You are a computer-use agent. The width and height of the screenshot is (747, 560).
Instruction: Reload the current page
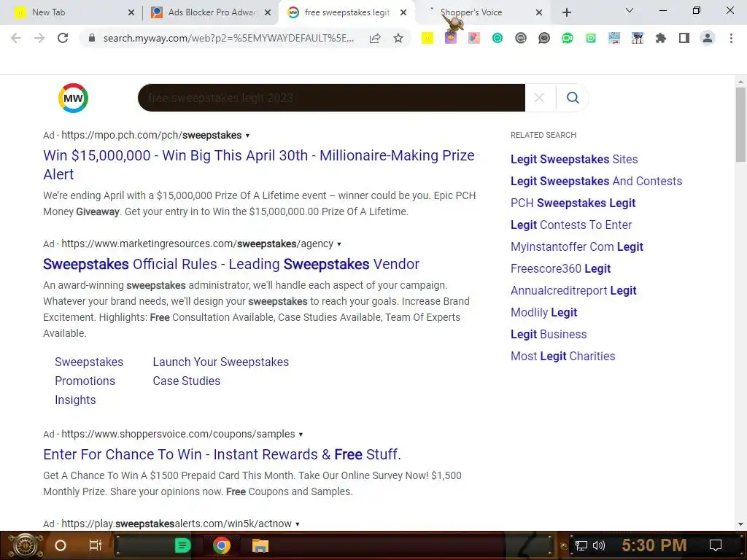click(x=63, y=38)
